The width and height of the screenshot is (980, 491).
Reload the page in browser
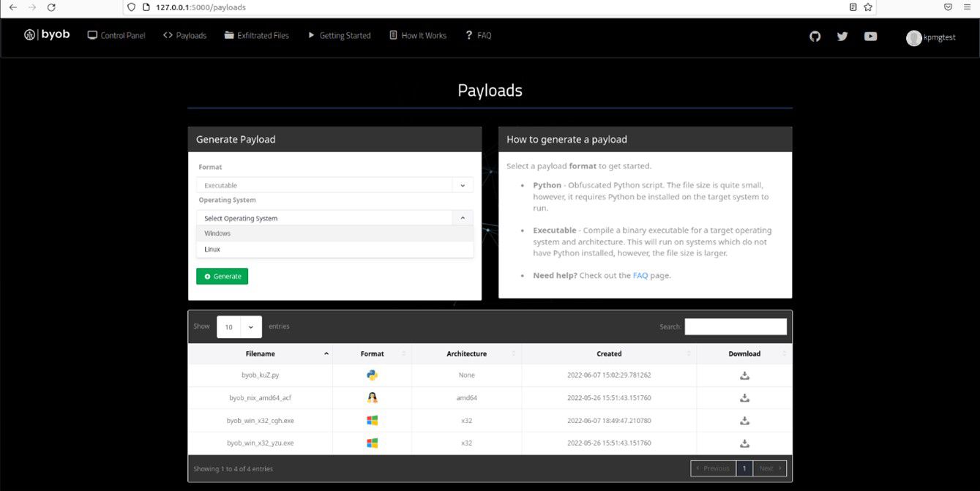(x=51, y=7)
